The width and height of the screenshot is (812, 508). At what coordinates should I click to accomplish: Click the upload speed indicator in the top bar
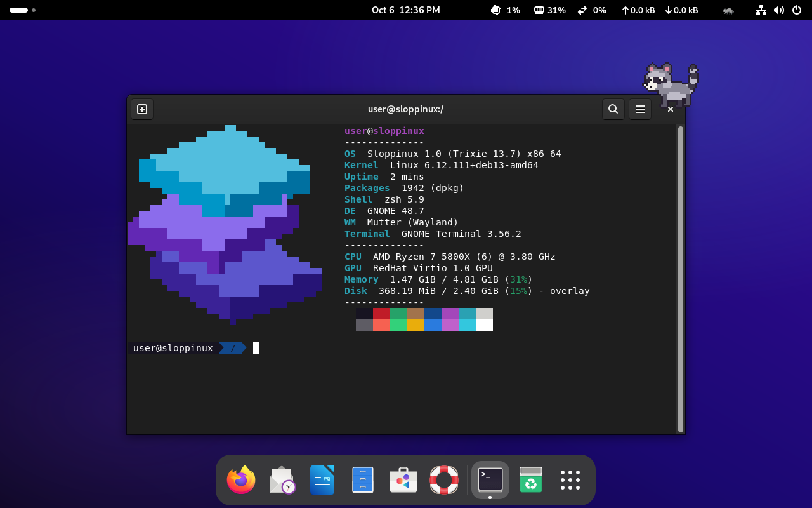coord(638,10)
